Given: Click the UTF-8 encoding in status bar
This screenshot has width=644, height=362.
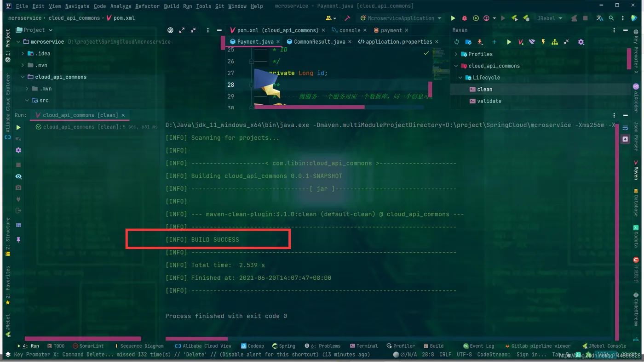Looking at the screenshot, I should click(x=464, y=355).
